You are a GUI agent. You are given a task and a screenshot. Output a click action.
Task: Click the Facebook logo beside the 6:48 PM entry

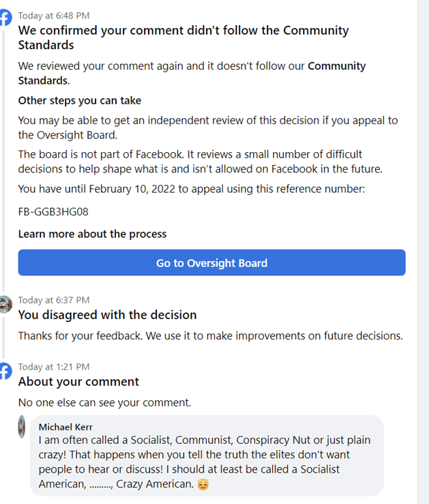pyautogui.click(x=5, y=18)
